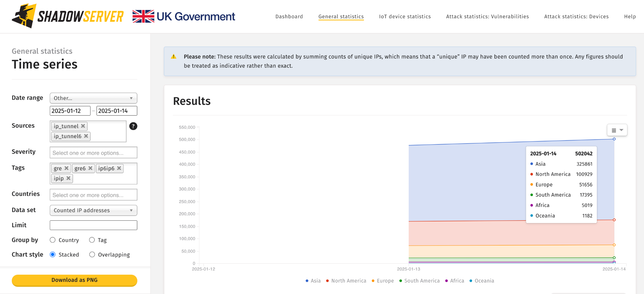Group results by Tag
This screenshot has width=644, height=294.
(92, 240)
